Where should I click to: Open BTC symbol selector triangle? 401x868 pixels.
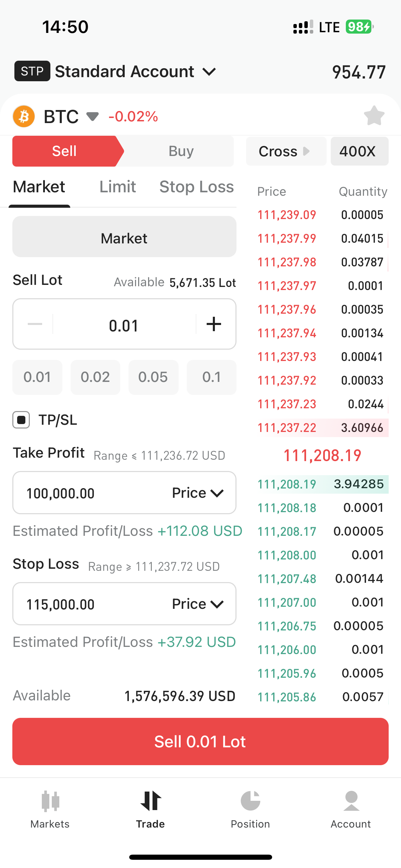(93, 117)
